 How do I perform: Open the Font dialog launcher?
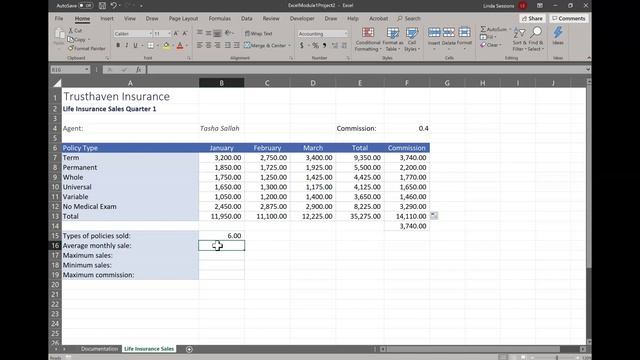[x=189, y=58]
